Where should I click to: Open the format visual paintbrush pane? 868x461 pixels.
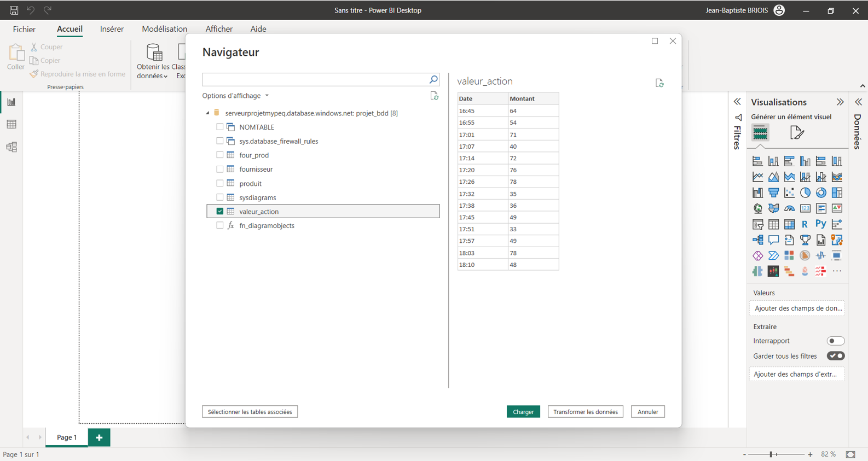[x=797, y=132]
